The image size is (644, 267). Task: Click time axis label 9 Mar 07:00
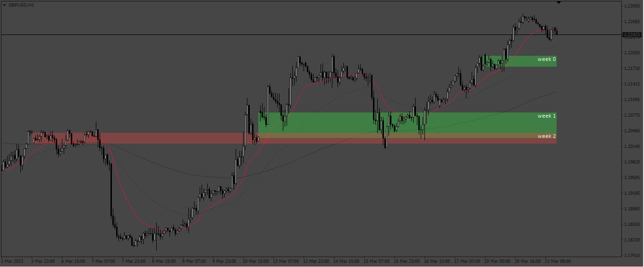(194, 260)
